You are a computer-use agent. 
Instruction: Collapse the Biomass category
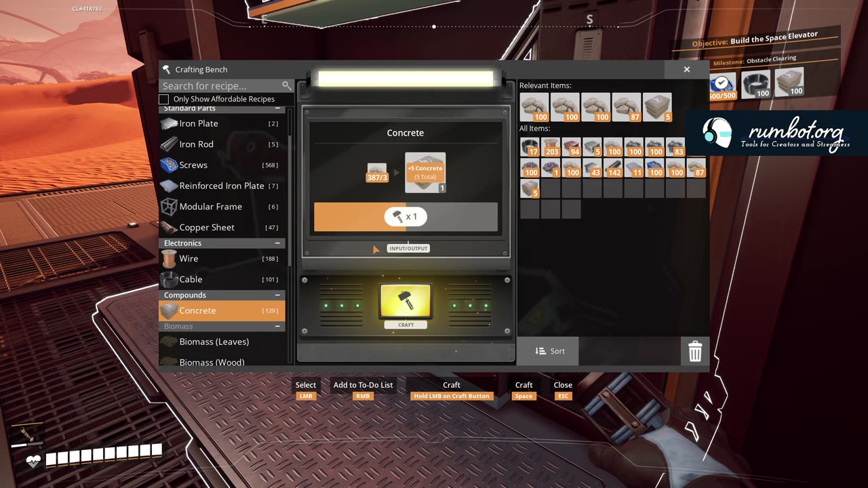coord(277,327)
